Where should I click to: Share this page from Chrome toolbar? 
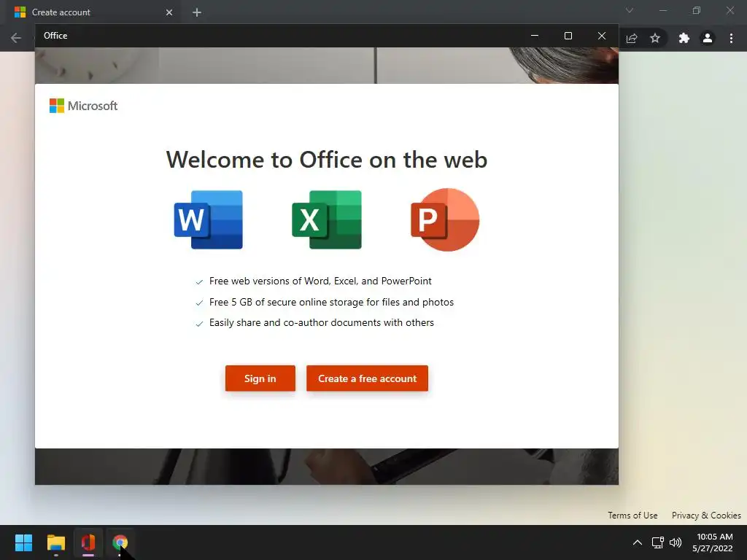632,38
